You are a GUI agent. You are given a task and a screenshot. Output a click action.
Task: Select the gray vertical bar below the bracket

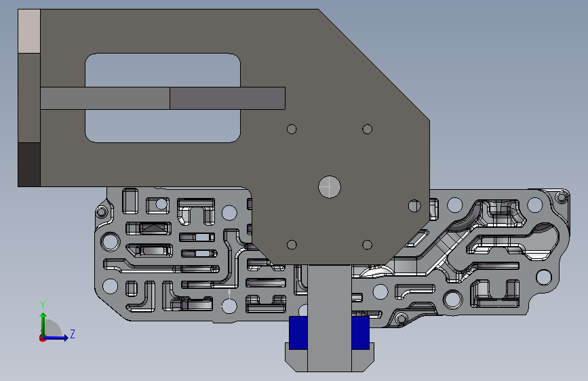point(330,319)
